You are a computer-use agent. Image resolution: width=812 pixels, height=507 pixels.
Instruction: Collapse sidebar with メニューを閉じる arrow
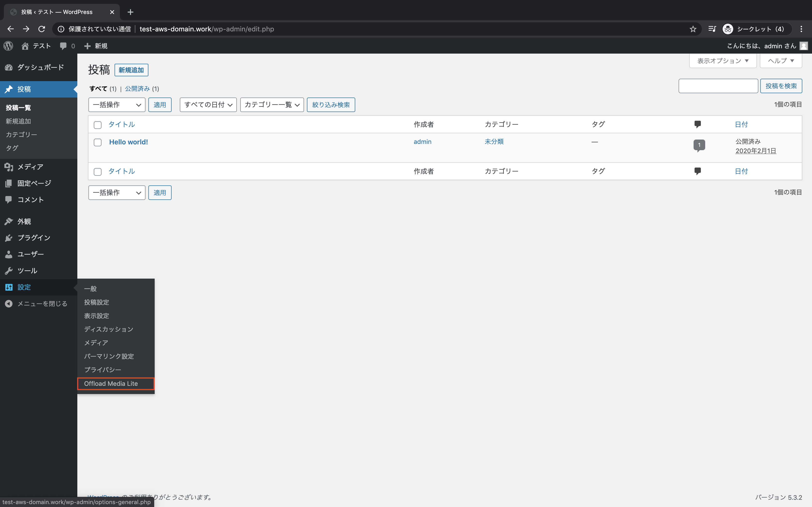tap(9, 304)
